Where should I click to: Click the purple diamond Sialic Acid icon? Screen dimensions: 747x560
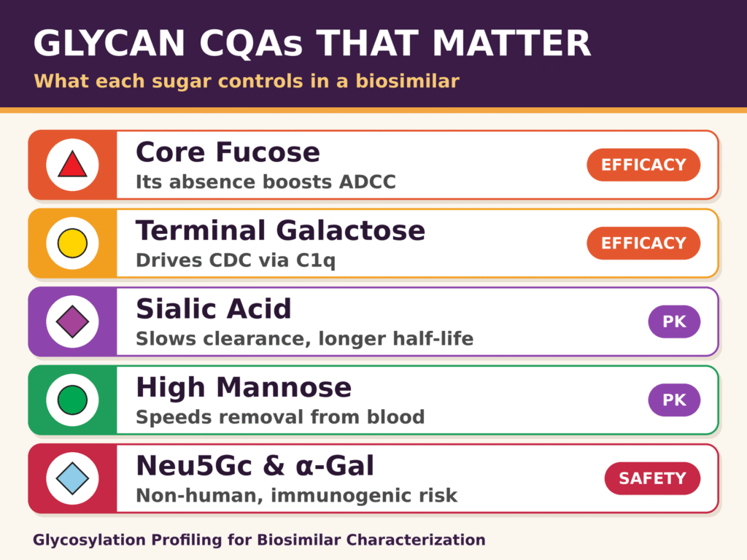[x=72, y=322]
